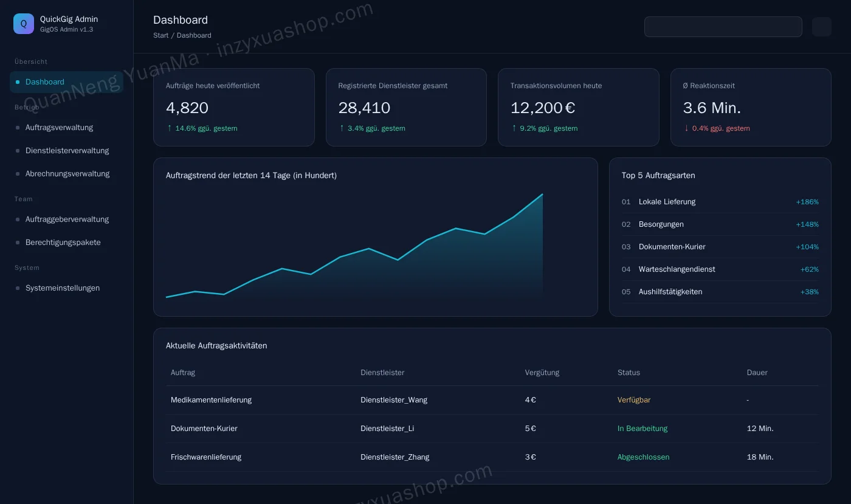851x504 pixels.
Task: Open Auftragsverwaltung in the sidebar
Action: point(66,128)
